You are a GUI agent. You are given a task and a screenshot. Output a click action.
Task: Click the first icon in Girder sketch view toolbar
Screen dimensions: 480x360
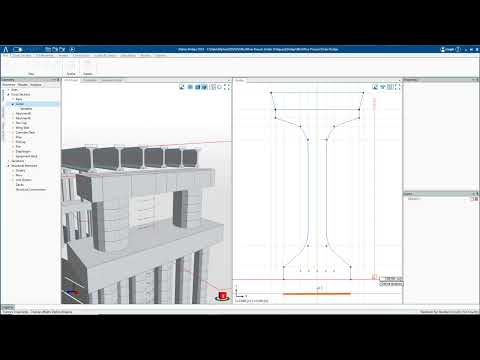pos(375,87)
